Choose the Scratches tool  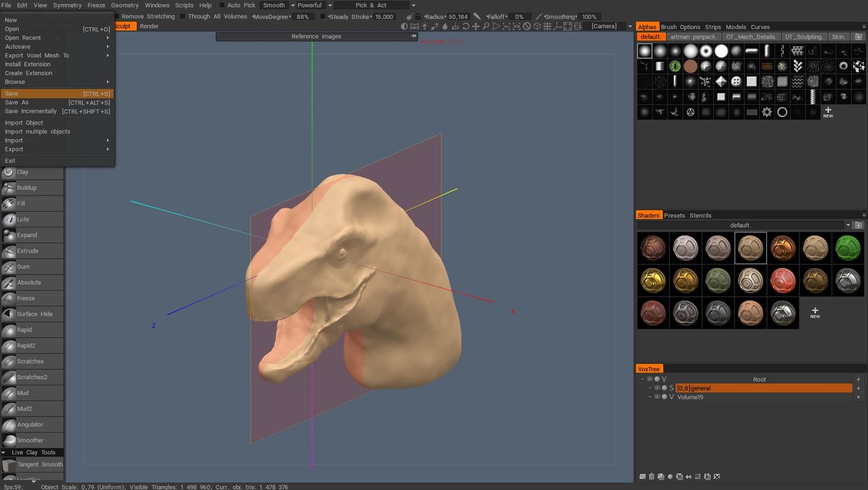[x=32, y=362]
